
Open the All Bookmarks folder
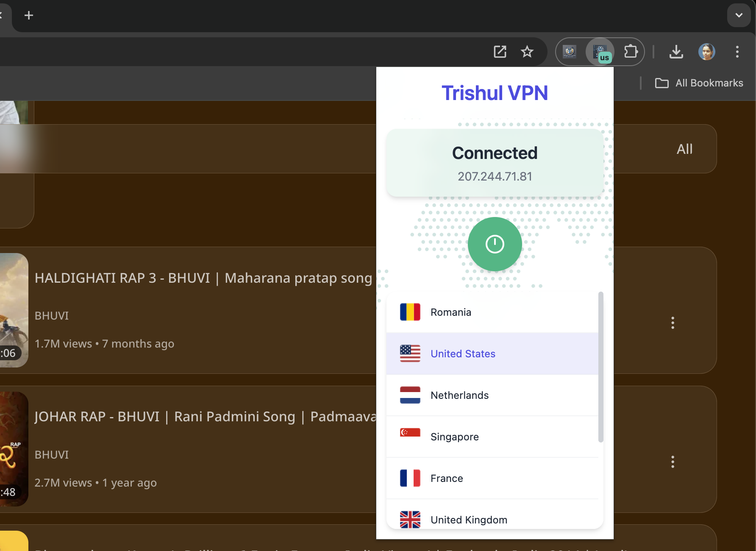coord(699,83)
